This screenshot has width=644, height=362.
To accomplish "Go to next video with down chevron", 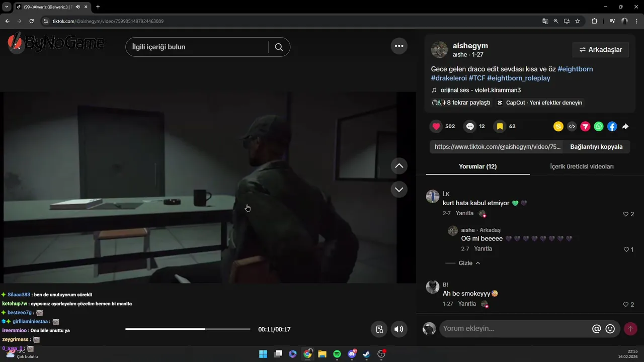I will tap(399, 190).
